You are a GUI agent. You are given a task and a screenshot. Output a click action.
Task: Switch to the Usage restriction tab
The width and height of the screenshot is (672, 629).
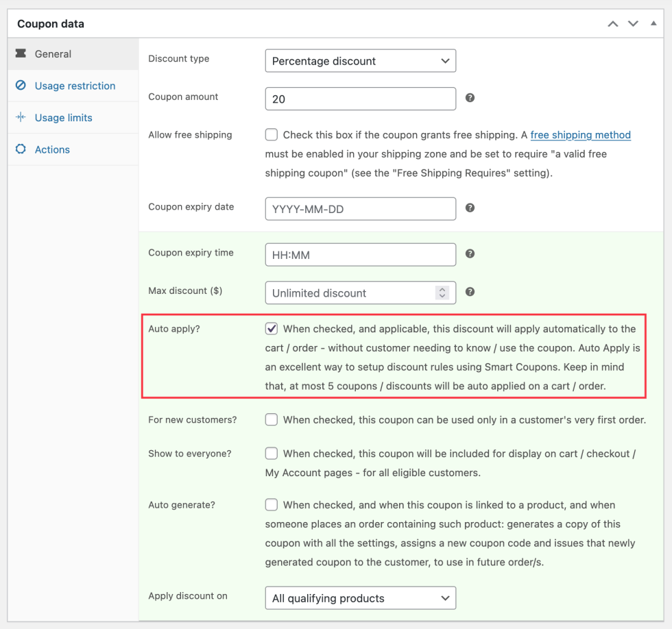click(x=75, y=86)
